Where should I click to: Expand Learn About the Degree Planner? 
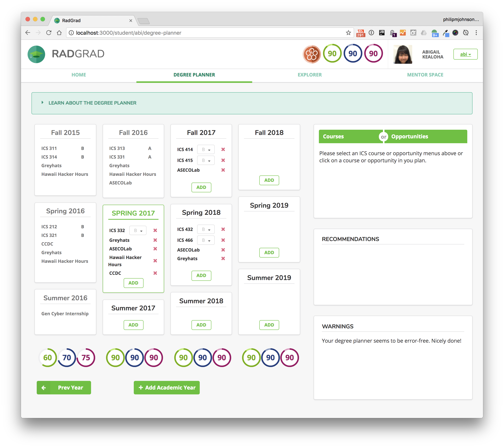pos(92,103)
